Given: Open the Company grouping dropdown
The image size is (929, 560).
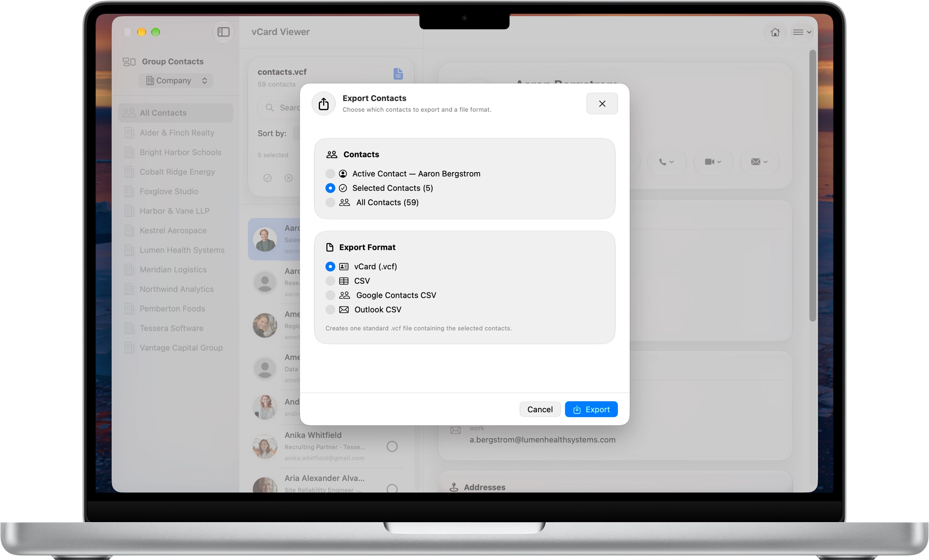Looking at the screenshot, I should [x=176, y=80].
